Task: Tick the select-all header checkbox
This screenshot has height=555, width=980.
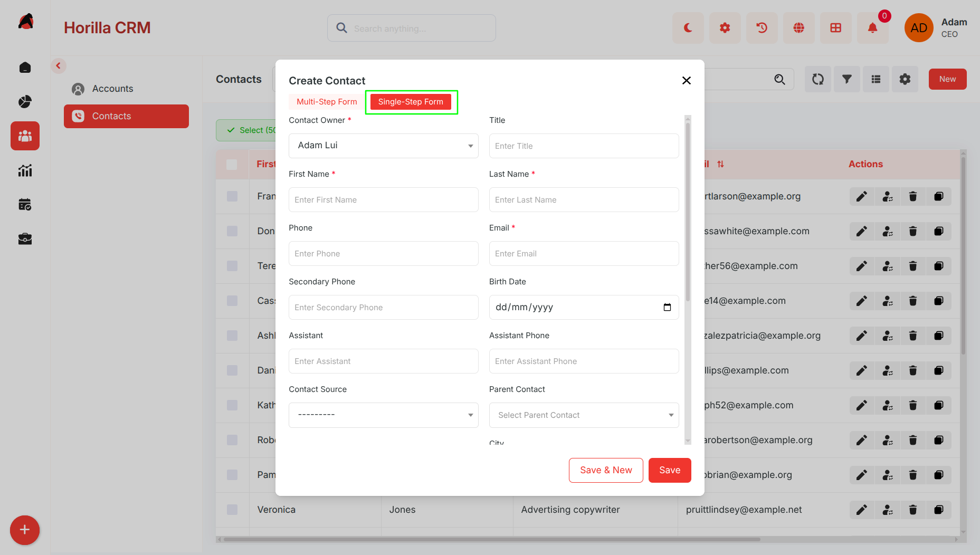Action: pyautogui.click(x=232, y=164)
